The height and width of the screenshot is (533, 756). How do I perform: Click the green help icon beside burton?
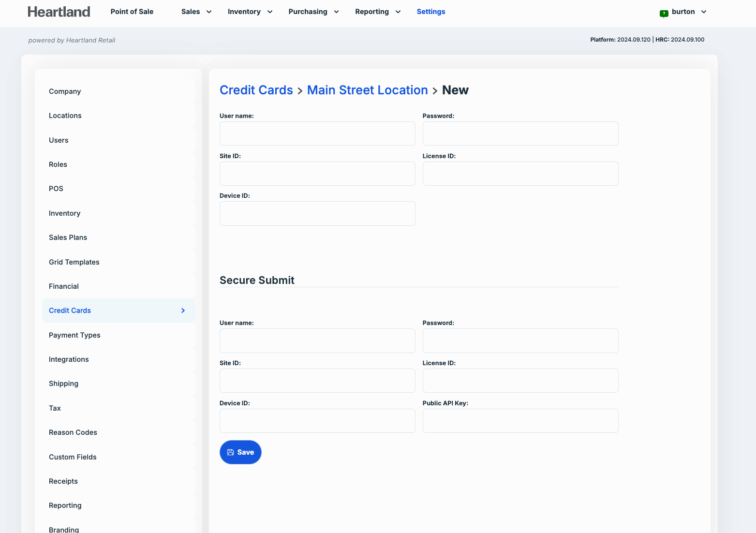pos(664,13)
